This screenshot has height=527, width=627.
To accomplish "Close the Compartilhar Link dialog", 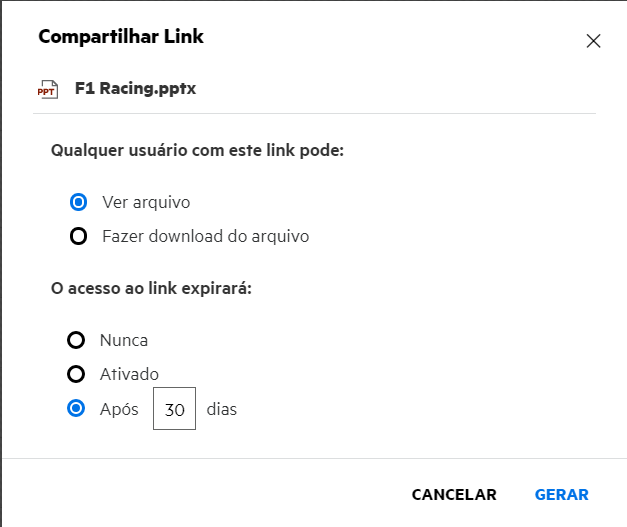I will pyautogui.click(x=593, y=41).
